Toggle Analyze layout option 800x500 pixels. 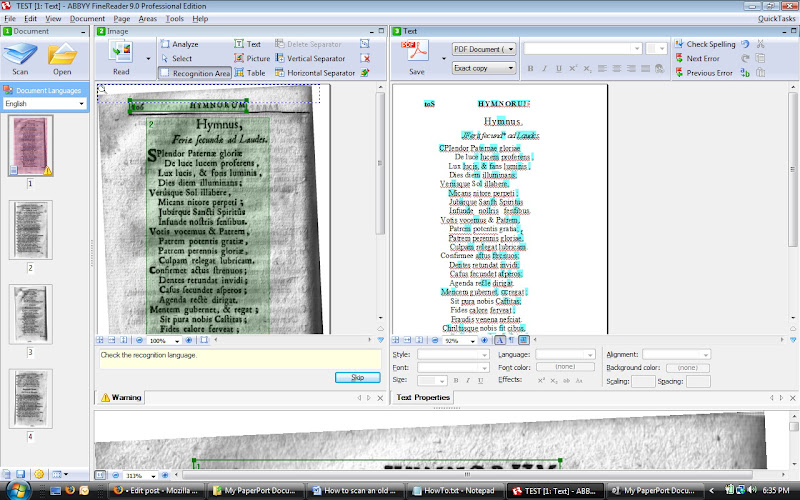178,44
